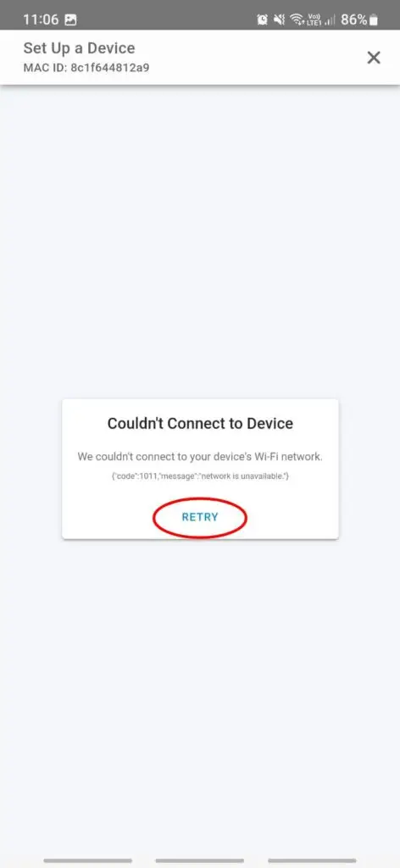This screenshot has width=400, height=868.
Task: Tap the Couldn't Connect to Device heading
Action: coord(200,424)
